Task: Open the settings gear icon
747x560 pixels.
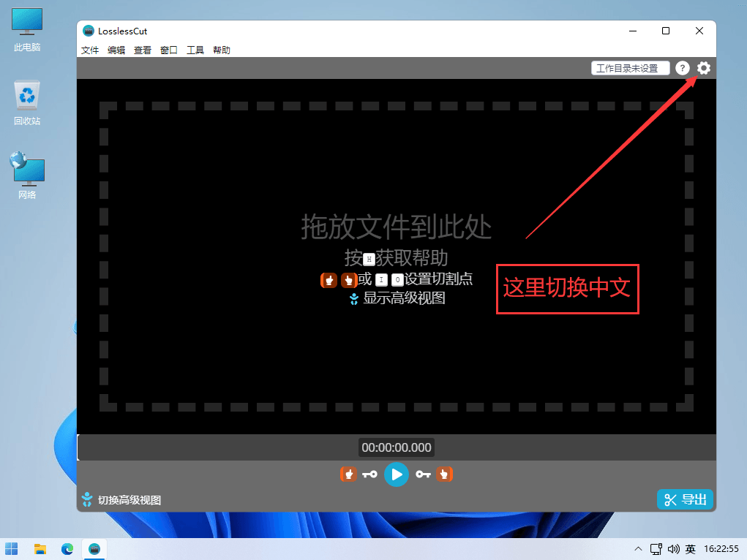Action: click(x=703, y=68)
